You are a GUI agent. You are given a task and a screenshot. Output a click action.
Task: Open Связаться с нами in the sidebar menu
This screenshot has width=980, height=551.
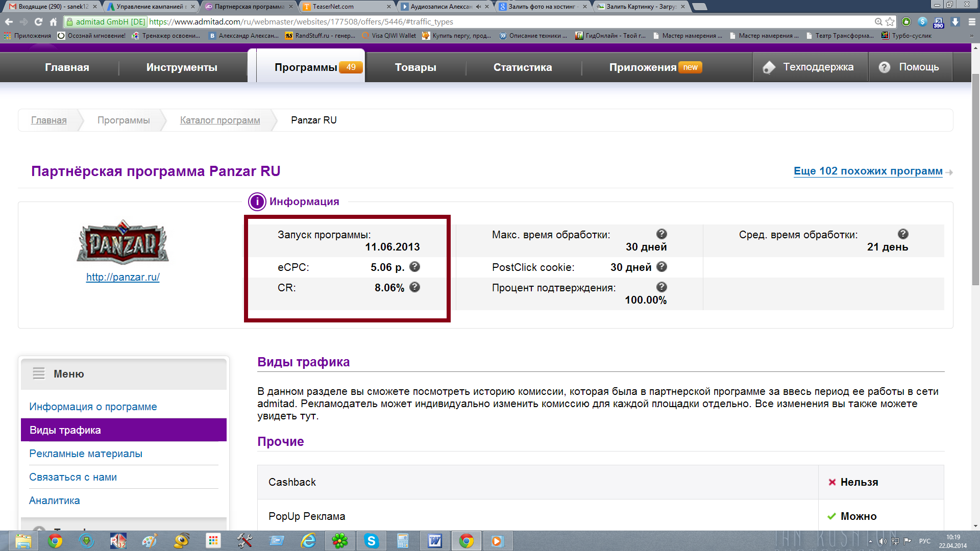point(73,477)
